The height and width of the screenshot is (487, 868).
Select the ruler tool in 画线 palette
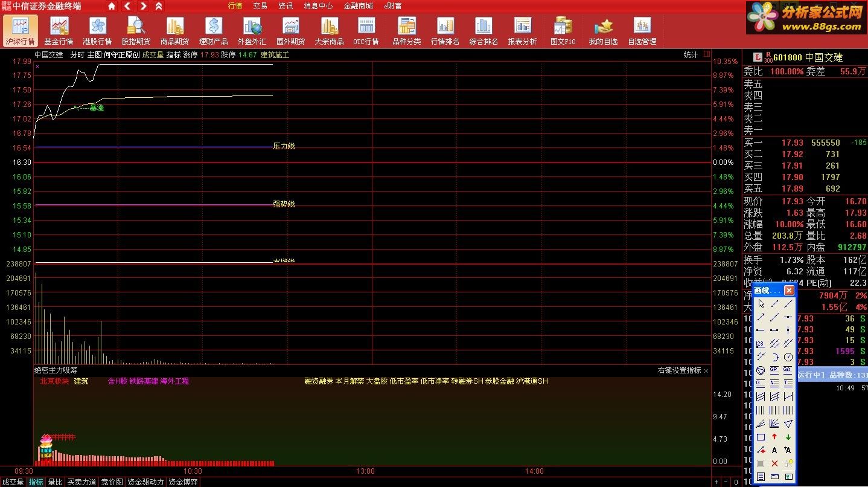pos(774,477)
